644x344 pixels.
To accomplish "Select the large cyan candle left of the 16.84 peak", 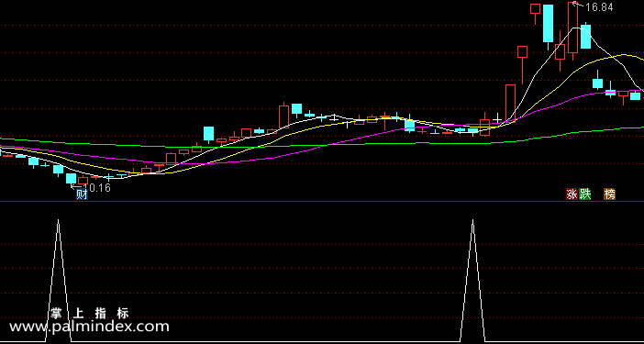I will point(548,24).
